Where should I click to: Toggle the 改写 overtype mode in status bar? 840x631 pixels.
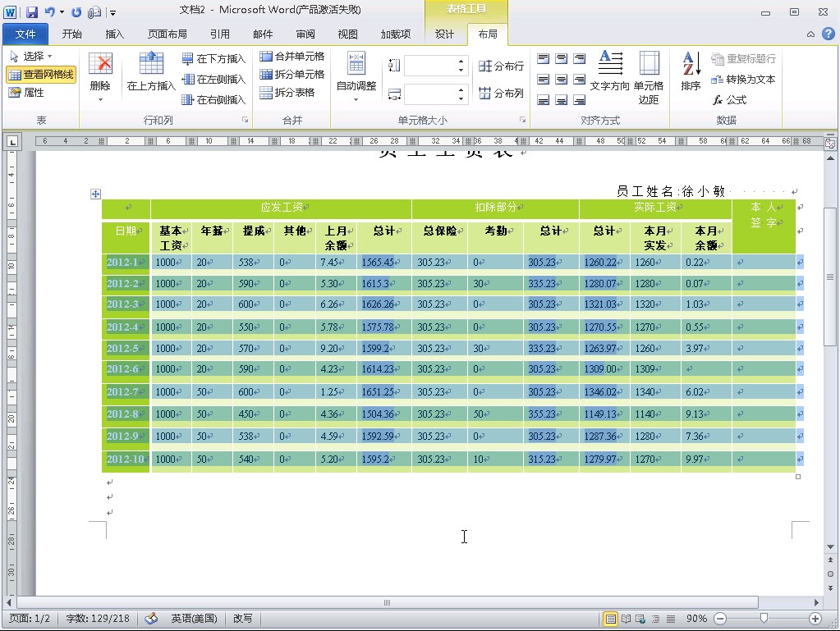243,619
